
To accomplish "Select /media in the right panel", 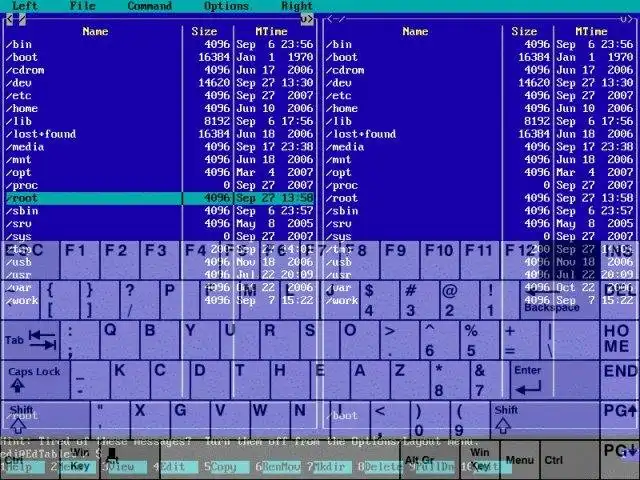I will [345, 147].
